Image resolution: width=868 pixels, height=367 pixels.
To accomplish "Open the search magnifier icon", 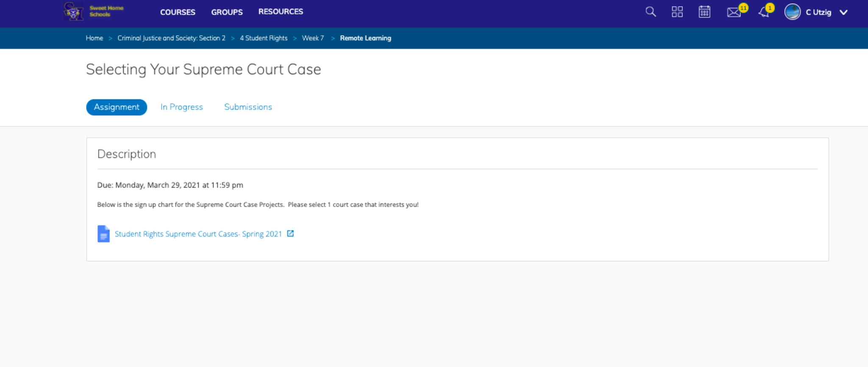I will pyautogui.click(x=651, y=12).
